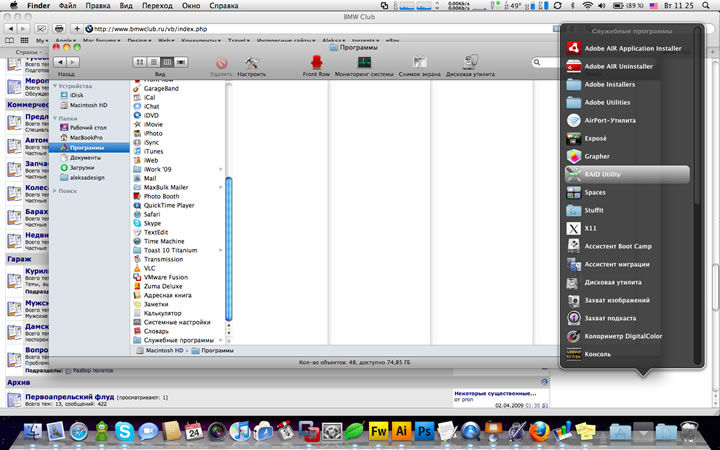Click the Safari address bar URL
This screenshot has height=450, width=720.
pos(150,29)
